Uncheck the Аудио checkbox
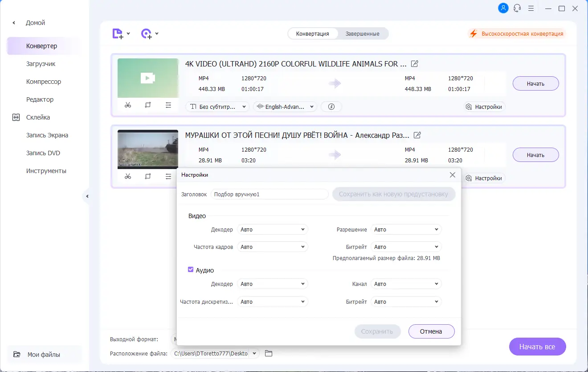This screenshot has width=588, height=372. (191, 269)
